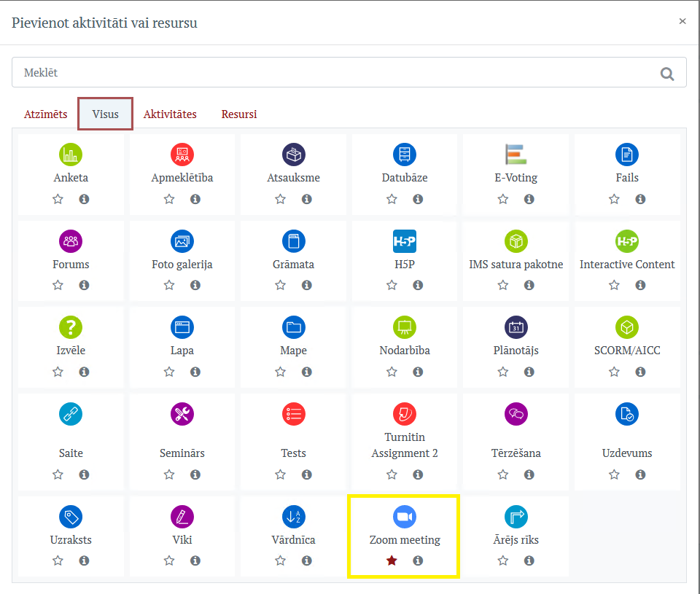Choose the E-Voting activity icon
Viewport: 700px width, 594px height.
tap(516, 155)
